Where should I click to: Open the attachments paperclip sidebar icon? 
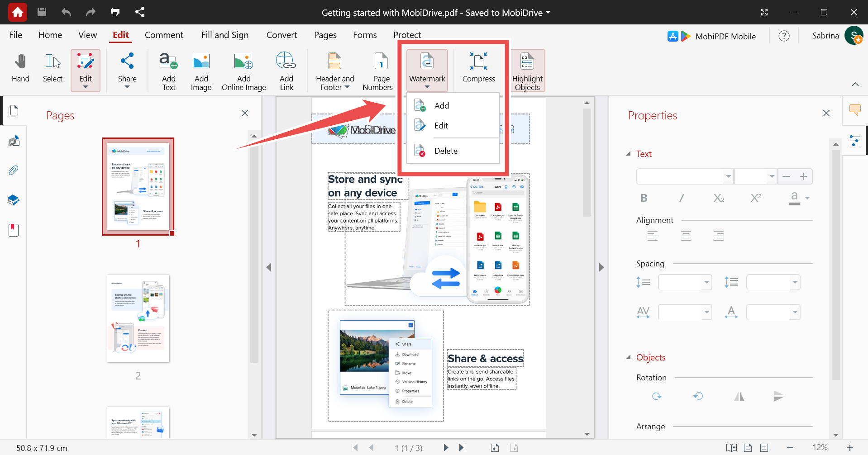tap(14, 171)
